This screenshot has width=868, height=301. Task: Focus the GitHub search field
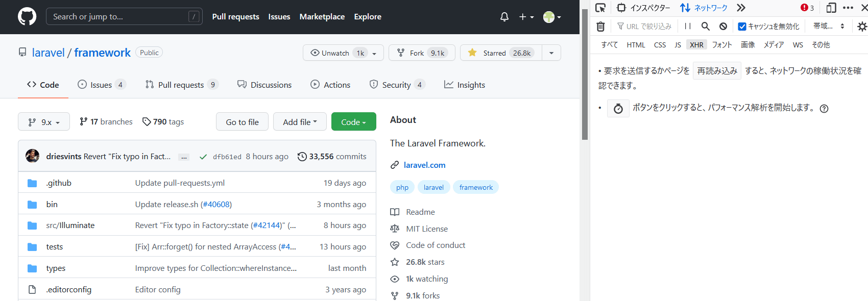pos(117,17)
